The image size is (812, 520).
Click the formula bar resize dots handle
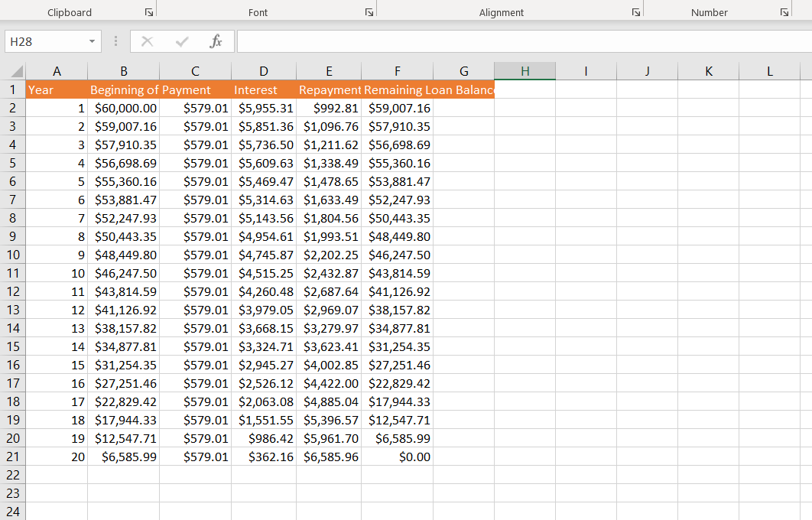click(x=115, y=41)
